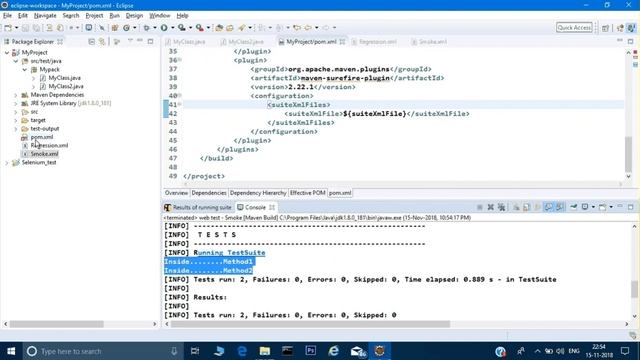This screenshot has height=360, width=640.
Task: Click the New wizard toolbar icon
Action: tap(8, 28)
